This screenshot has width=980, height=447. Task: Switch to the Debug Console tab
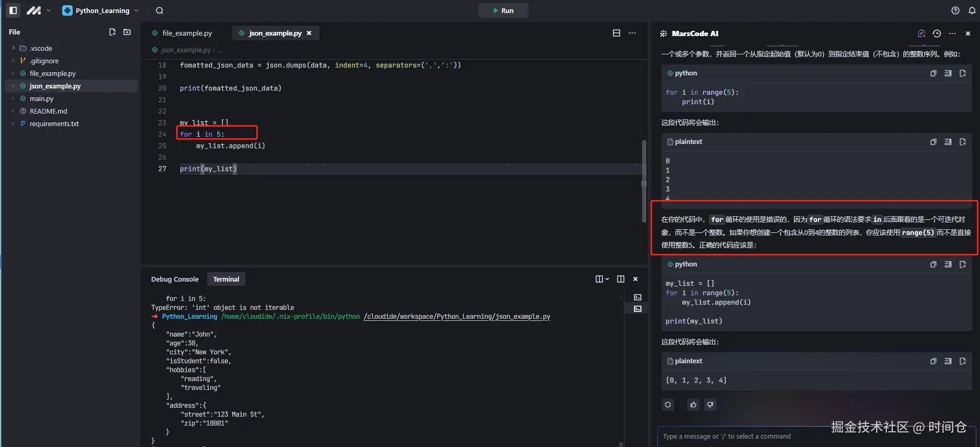click(175, 279)
